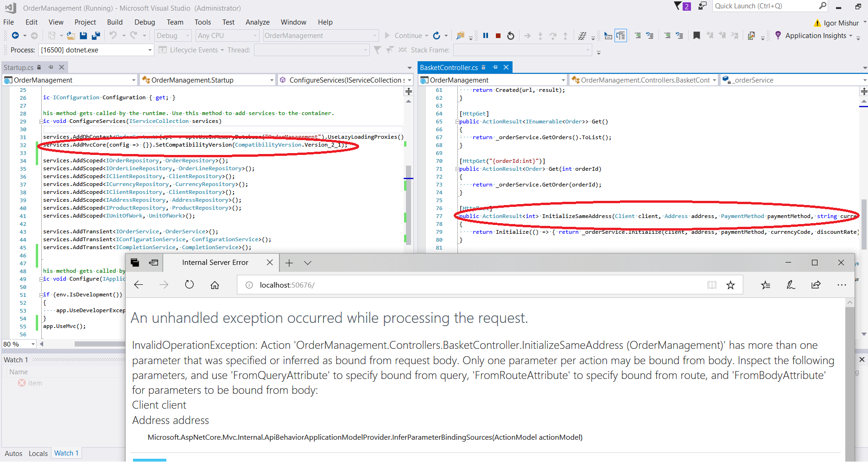The height and width of the screenshot is (462, 868).
Task: Open the Tools menu
Action: [x=203, y=22]
